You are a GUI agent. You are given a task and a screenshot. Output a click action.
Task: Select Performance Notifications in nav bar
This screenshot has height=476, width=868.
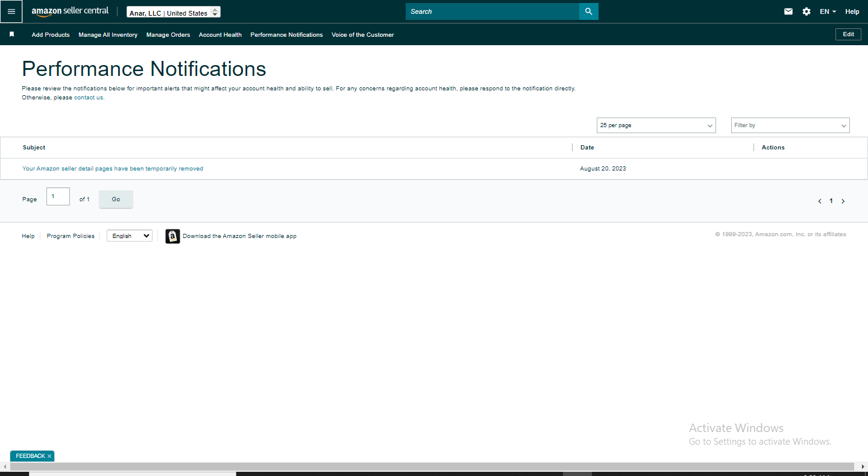(x=286, y=35)
